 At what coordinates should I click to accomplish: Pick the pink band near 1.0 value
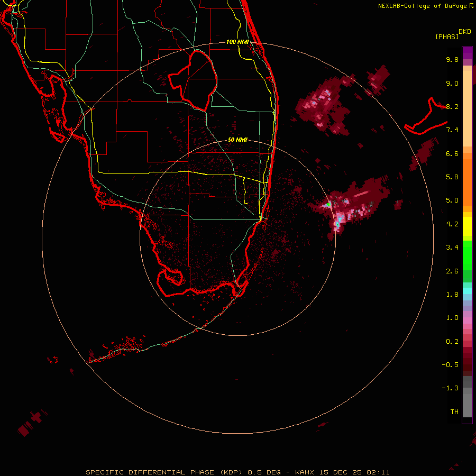(467, 321)
